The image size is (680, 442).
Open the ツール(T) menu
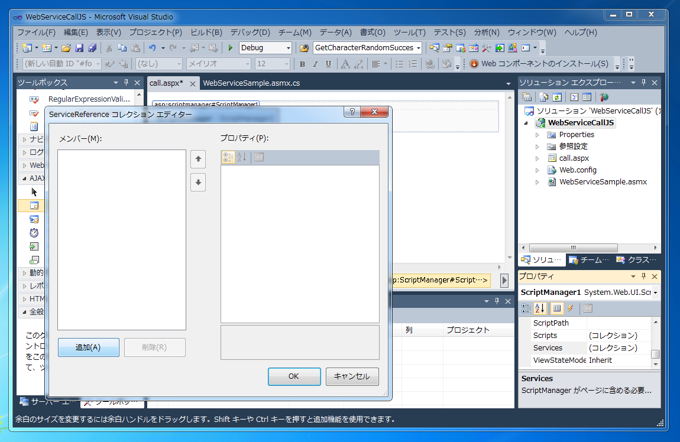(409, 33)
